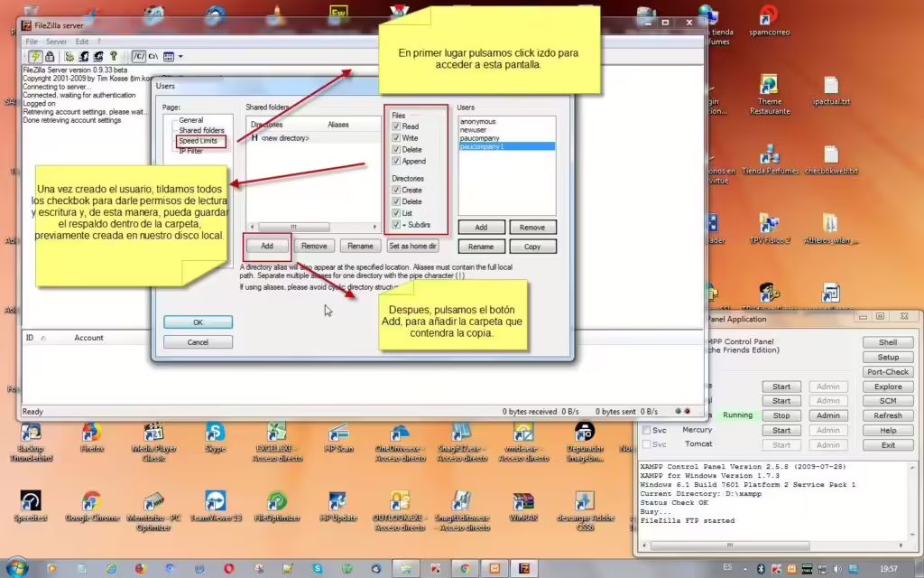Click the Windows Start orb
The height and width of the screenshot is (578, 924).
click(x=16, y=568)
